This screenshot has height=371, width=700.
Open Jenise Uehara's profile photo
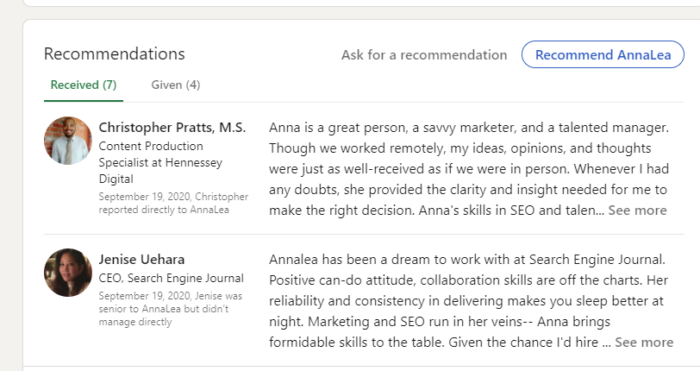tap(68, 272)
